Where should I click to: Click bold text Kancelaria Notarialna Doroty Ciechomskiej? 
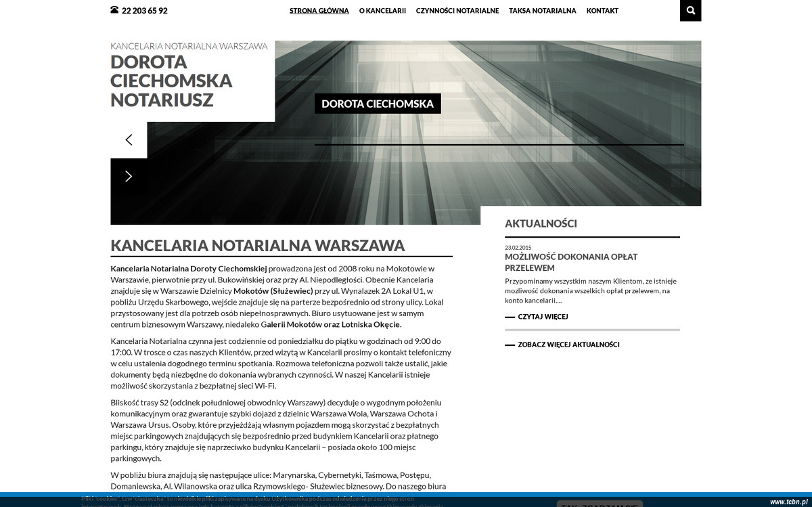189,268
